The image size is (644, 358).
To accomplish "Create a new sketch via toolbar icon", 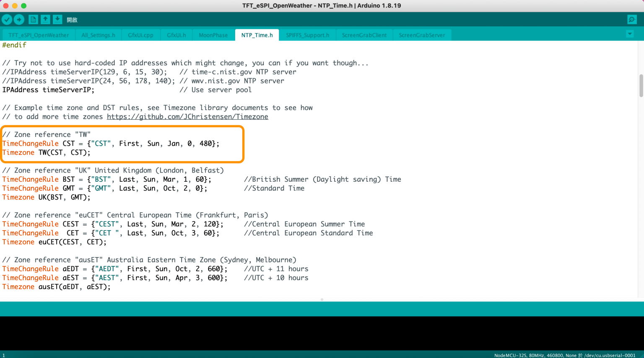I will [33, 19].
